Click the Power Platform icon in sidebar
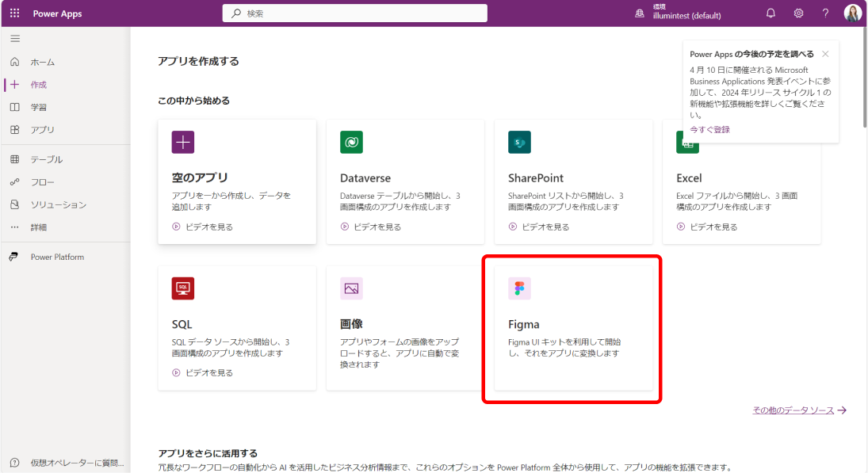The image size is (868, 473). (13, 257)
